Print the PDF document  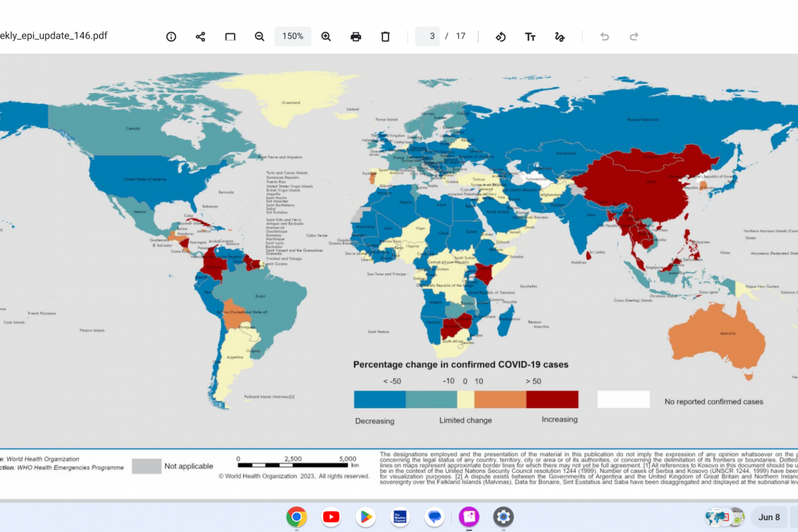(x=356, y=37)
